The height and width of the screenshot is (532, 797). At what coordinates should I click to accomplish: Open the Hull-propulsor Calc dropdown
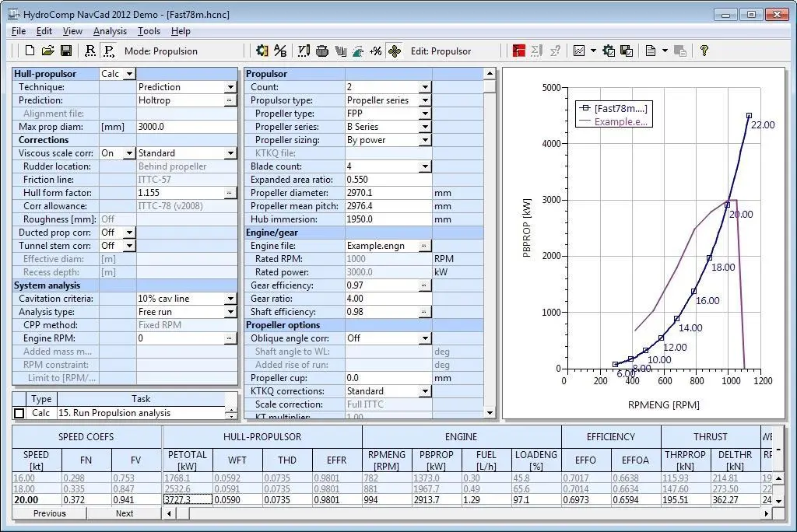[x=130, y=74]
